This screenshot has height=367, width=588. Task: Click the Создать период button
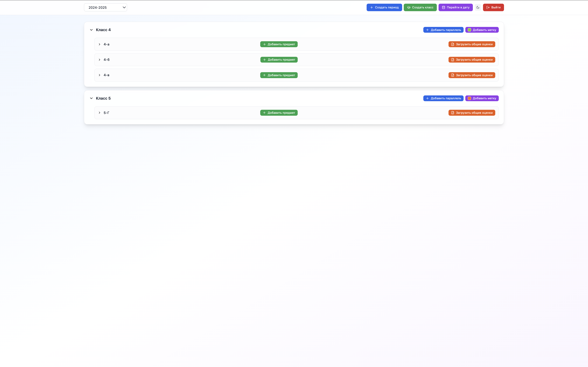tap(384, 7)
